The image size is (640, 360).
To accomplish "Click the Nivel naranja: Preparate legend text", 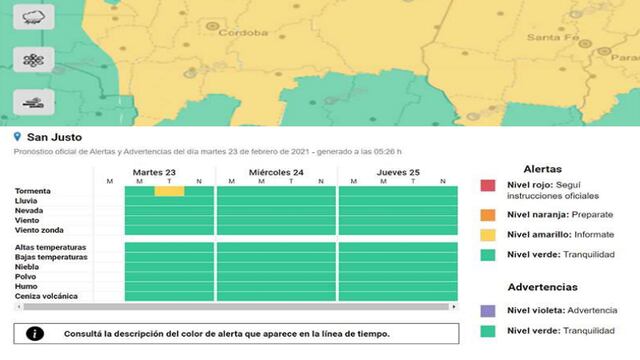I will 560,215.
